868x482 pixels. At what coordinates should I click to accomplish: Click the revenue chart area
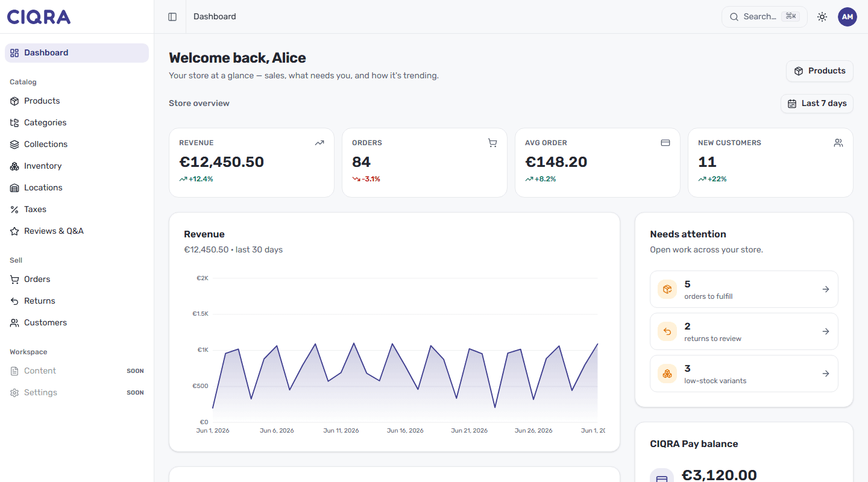(x=405, y=350)
